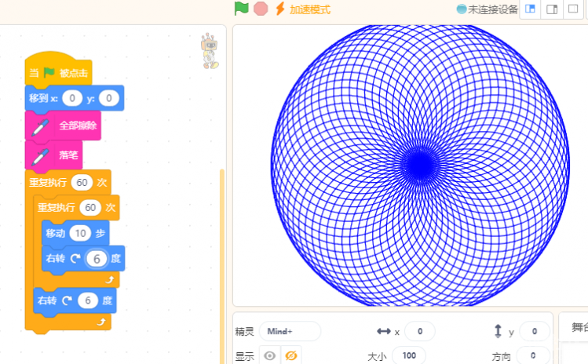Edit the outer 右转 6 度 value

tap(88, 300)
